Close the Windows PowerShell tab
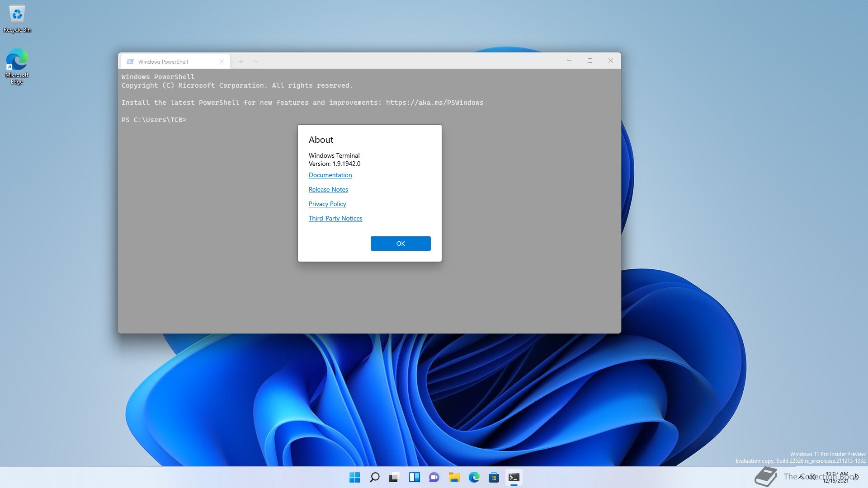Screen dimensions: 868x488 tap(222, 61)
